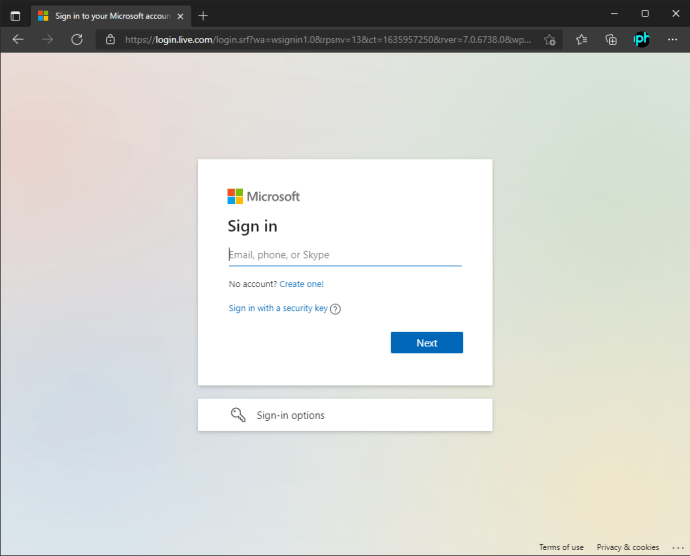Open the Privacy & cookies link
The width and height of the screenshot is (690, 556).
point(628,547)
